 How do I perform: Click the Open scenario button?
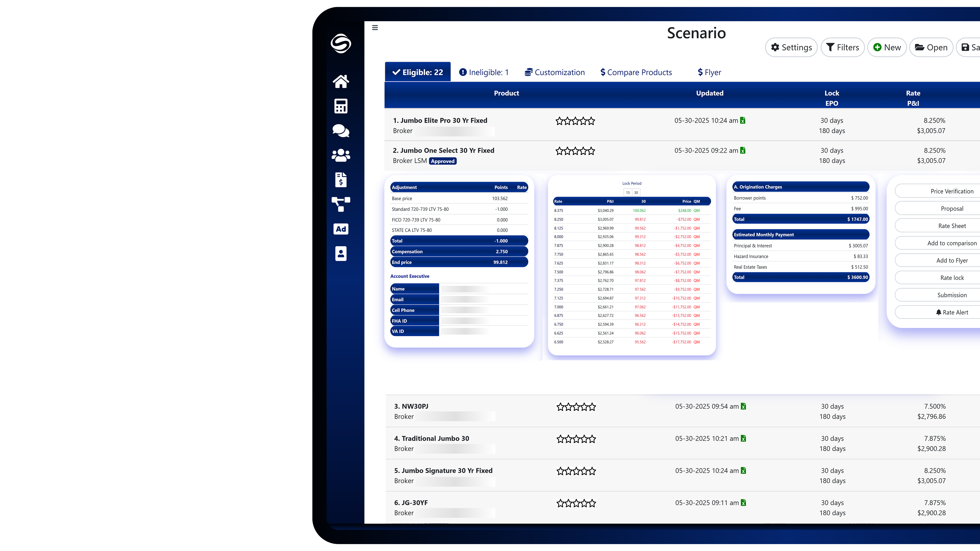931,47
